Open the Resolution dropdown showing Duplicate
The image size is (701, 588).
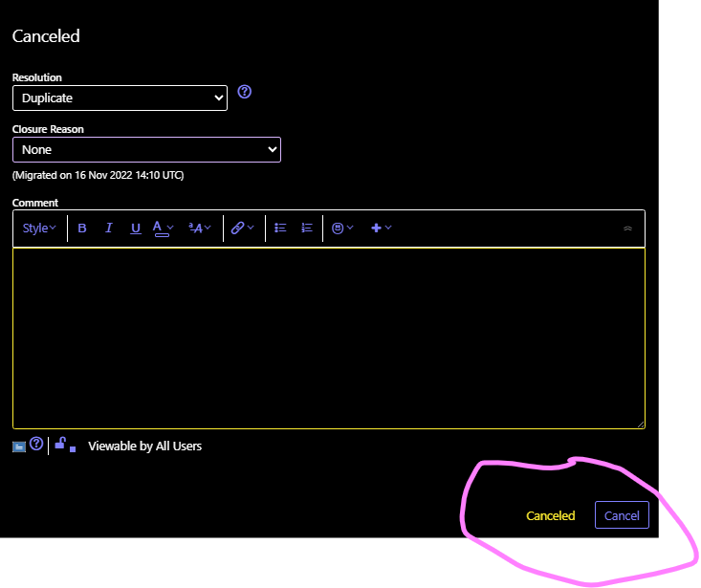coord(120,98)
